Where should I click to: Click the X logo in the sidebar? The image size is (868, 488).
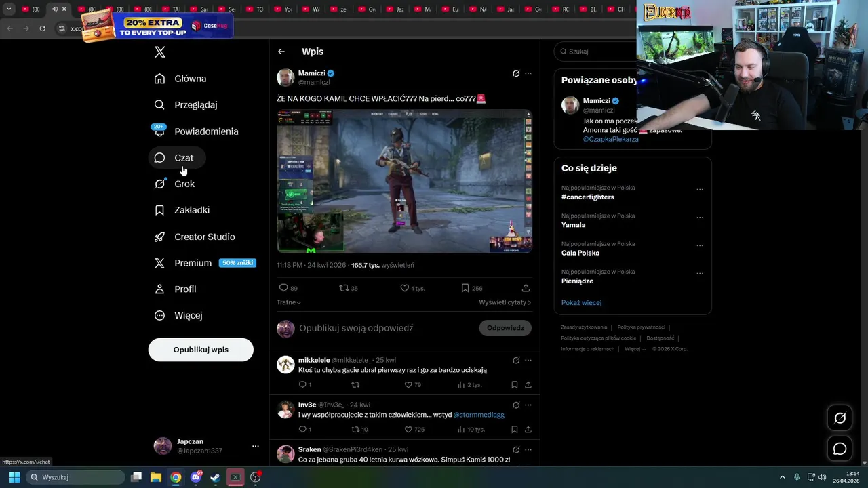click(159, 52)
